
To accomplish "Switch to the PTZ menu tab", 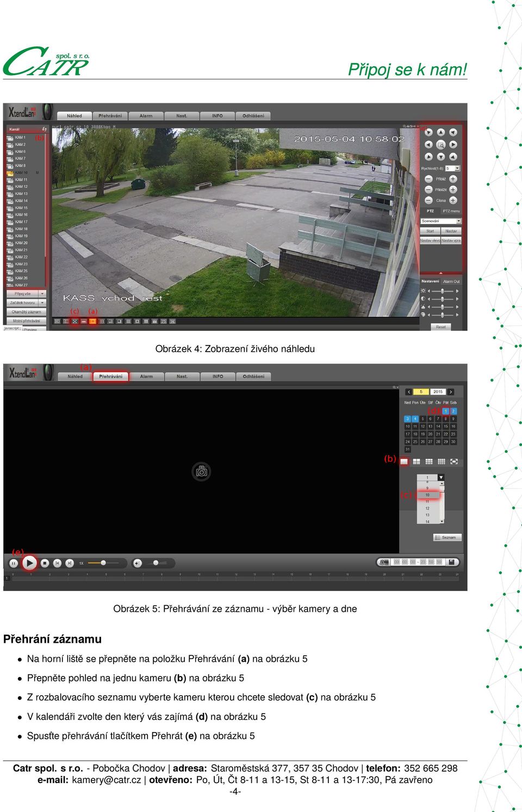I will click(451, 211).
